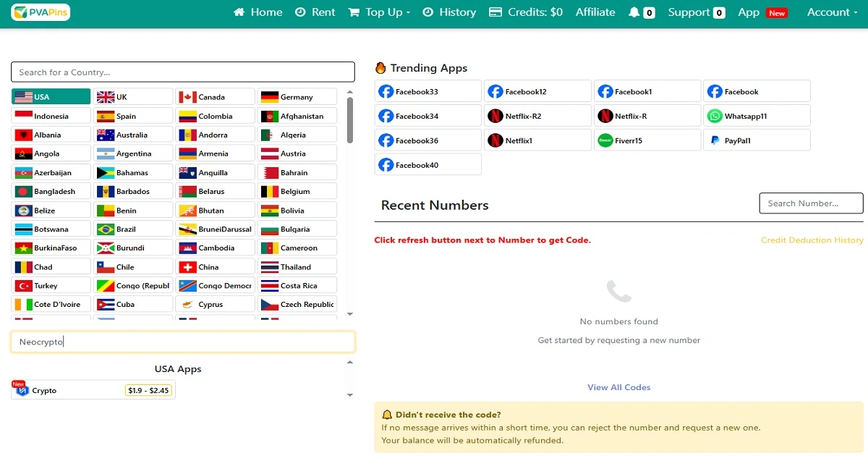This screenshot has width=868, height=456.
Task: Select the Netflix-R2 trending app
Action: tap(537, 116)
